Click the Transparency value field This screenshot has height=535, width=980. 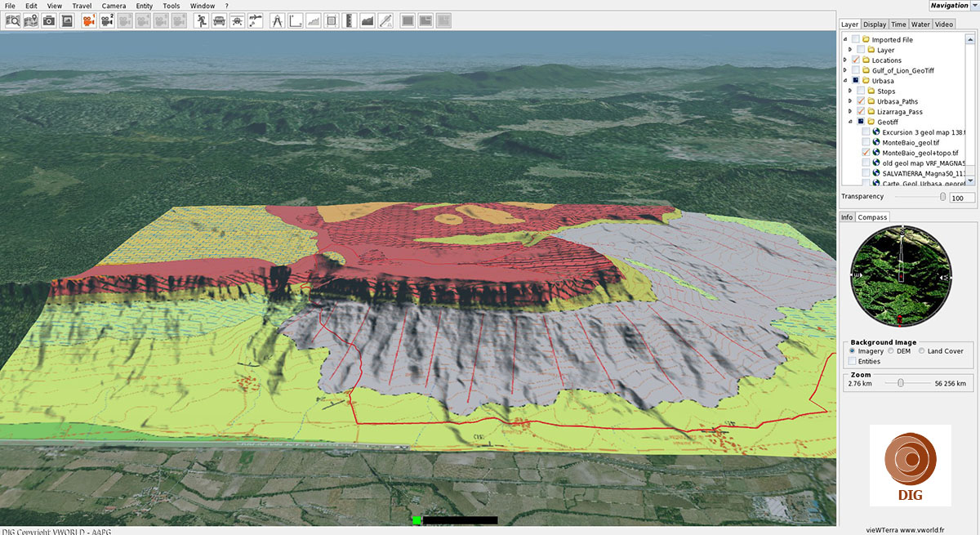click(x=962, y=198)
